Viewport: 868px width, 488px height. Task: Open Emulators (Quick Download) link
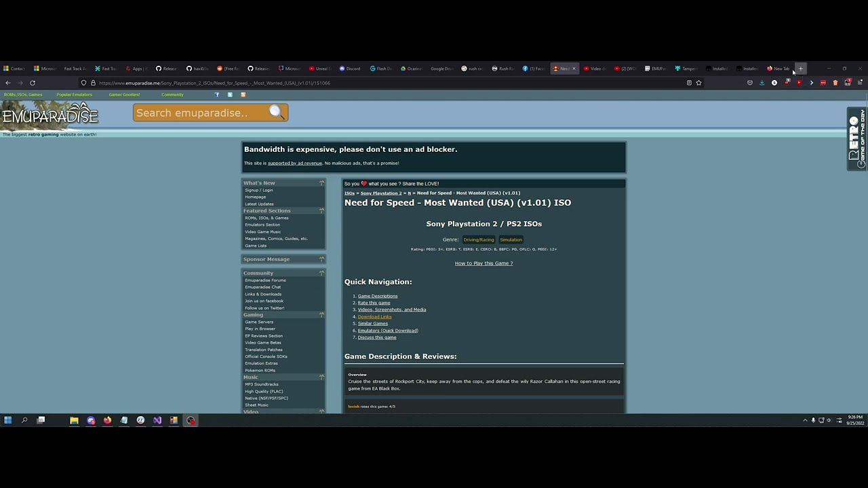(388, 331)
